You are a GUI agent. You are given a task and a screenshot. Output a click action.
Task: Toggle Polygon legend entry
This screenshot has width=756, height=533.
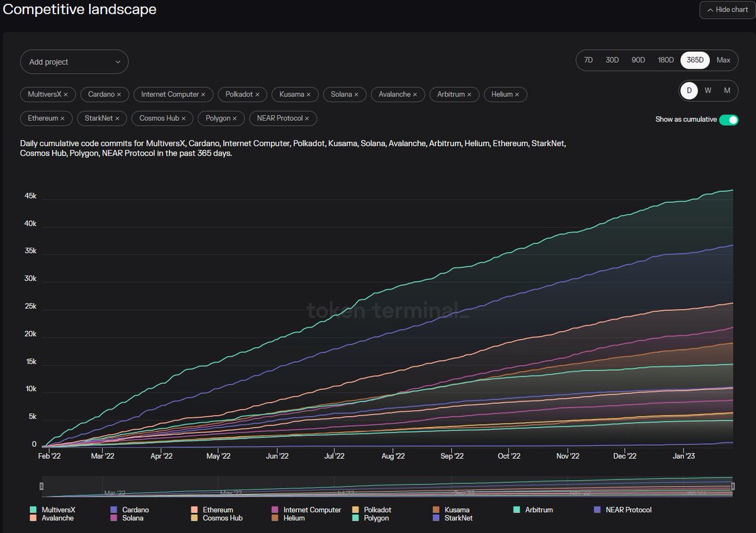tap(370, 518)
